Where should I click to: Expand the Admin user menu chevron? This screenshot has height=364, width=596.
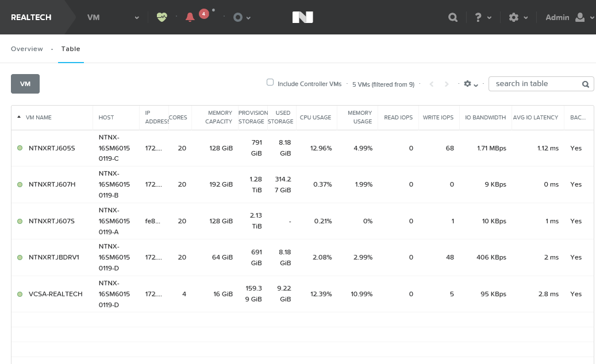(592, 18)
